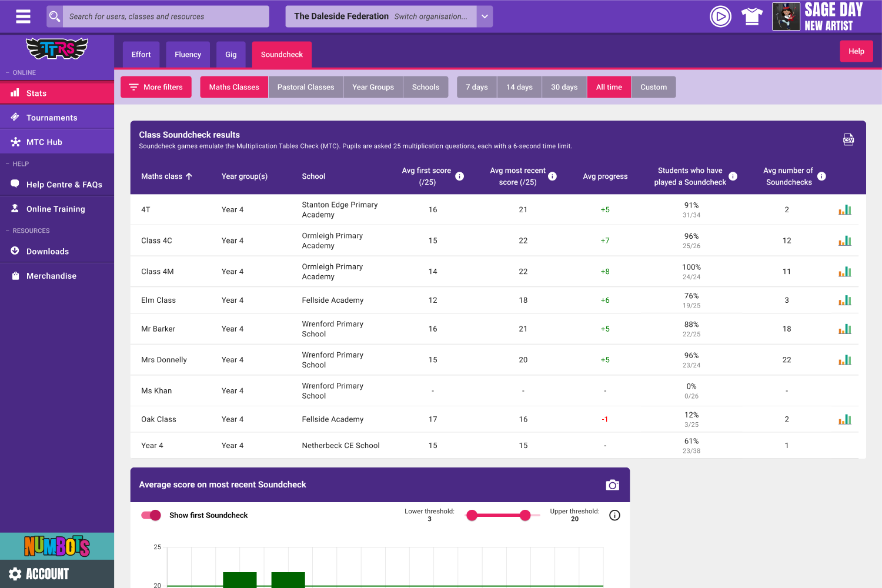
Task: View threshold info icon beside Upper threshold
Action: [614, 516]
